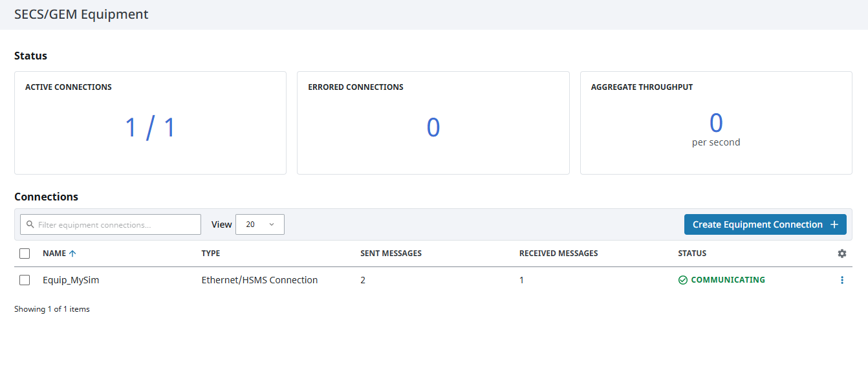Open the Equip_MySim row three-dot menu
868x368 pixels.
841,280
